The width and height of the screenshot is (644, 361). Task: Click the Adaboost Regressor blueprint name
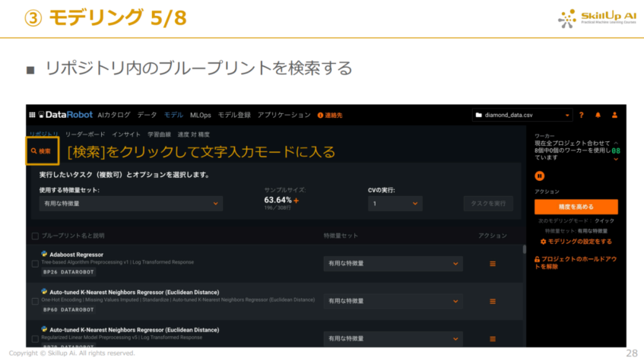point(76,255)
